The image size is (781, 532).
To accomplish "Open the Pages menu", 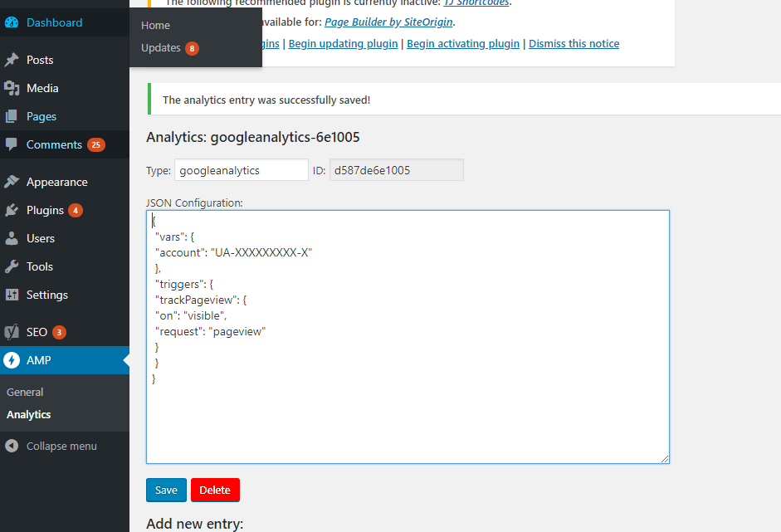I will pyautogui.click(x=65, y=116).
